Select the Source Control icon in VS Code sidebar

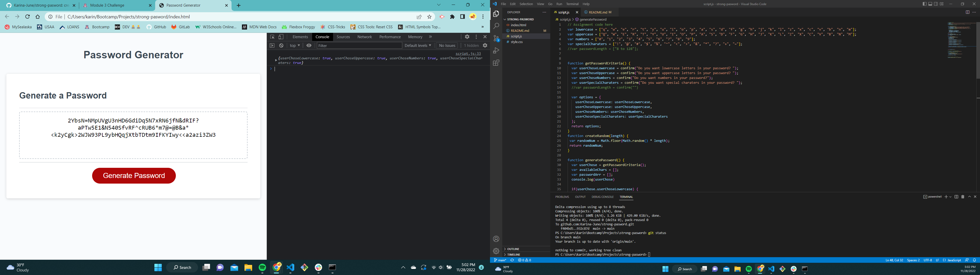pos(496,38)
